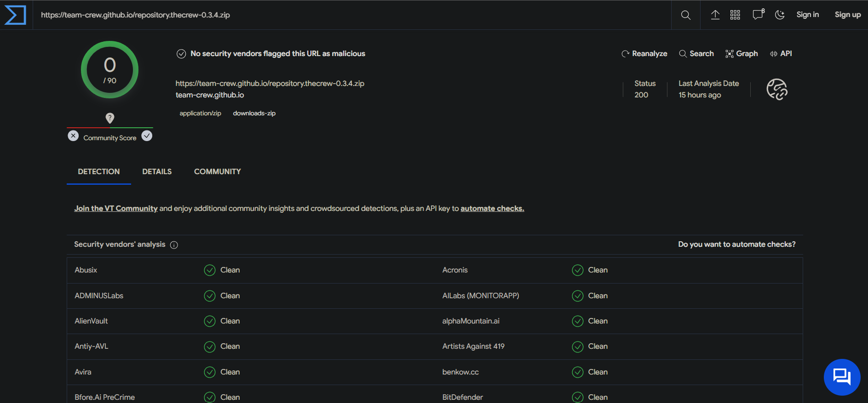Viewport: 868px width, 403px height.
Task: Click the Clean check icon for benkow.cc
Action: point(578,372)
